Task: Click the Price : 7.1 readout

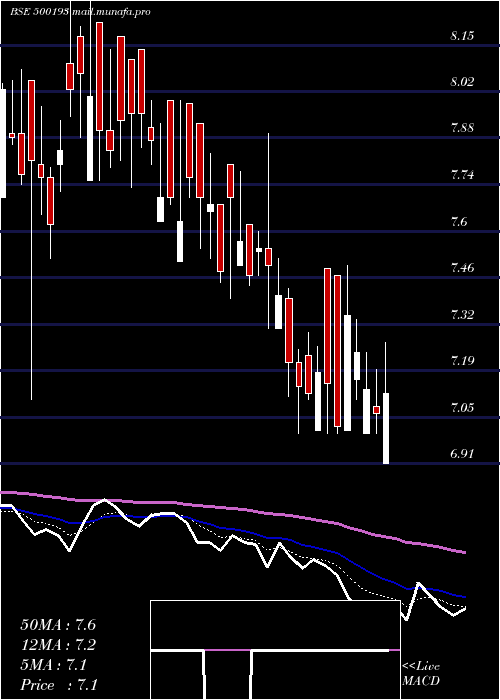Action: click(59, 685)
